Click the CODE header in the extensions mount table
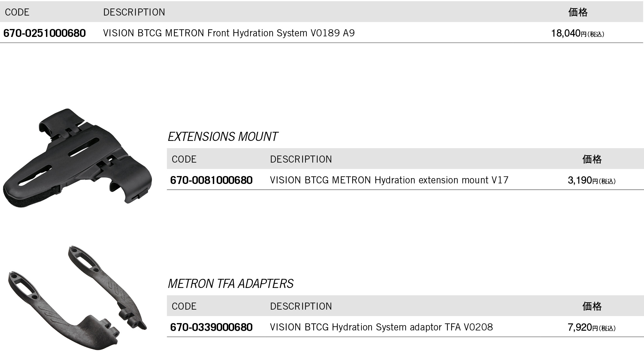Viewport: 644px width, 360px height. pyautogui.click(x=184, y=159)
